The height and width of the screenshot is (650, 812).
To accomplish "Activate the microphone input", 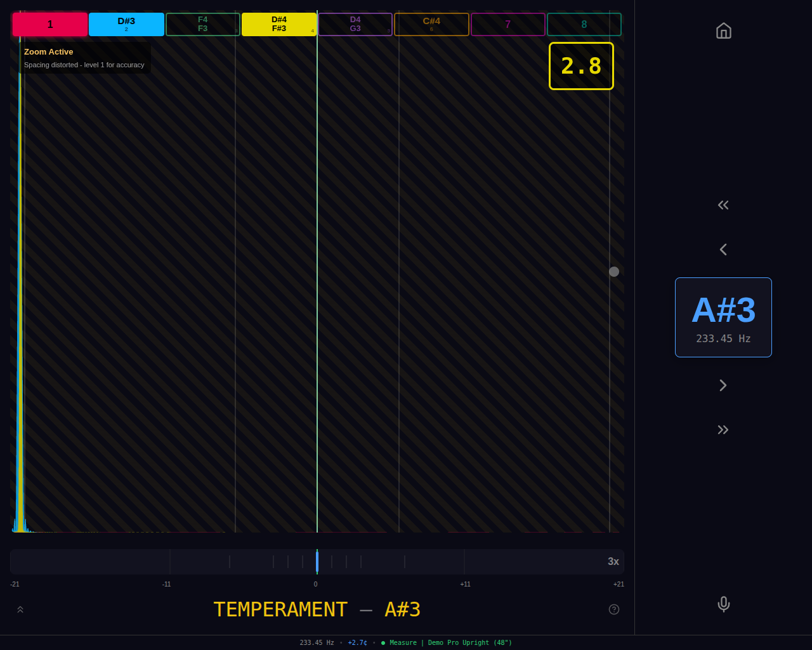I will [x=723, y=604].
